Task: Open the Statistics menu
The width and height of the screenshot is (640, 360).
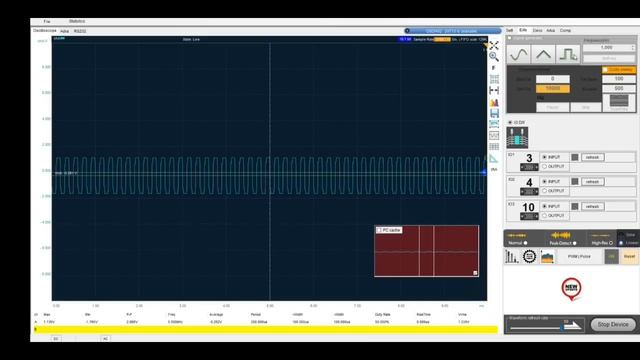Action: click(x=77, y=21)
